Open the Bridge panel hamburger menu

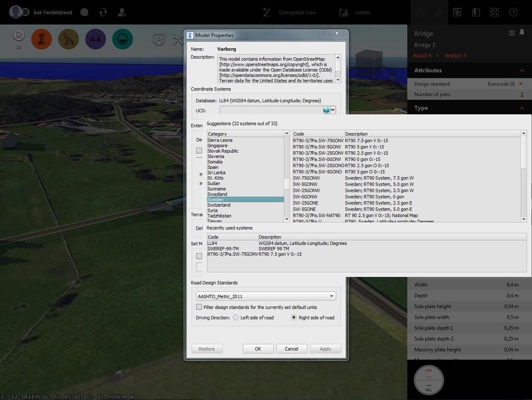[x=512, y=33]
